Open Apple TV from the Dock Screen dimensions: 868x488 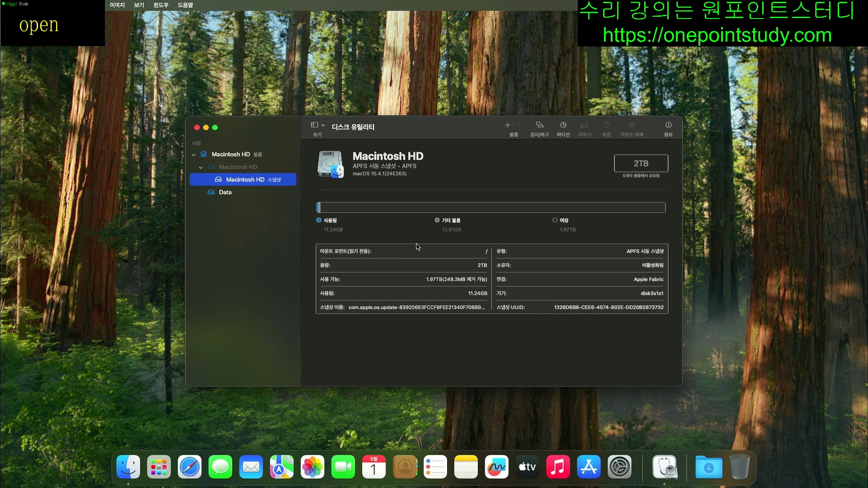(528, 467)
